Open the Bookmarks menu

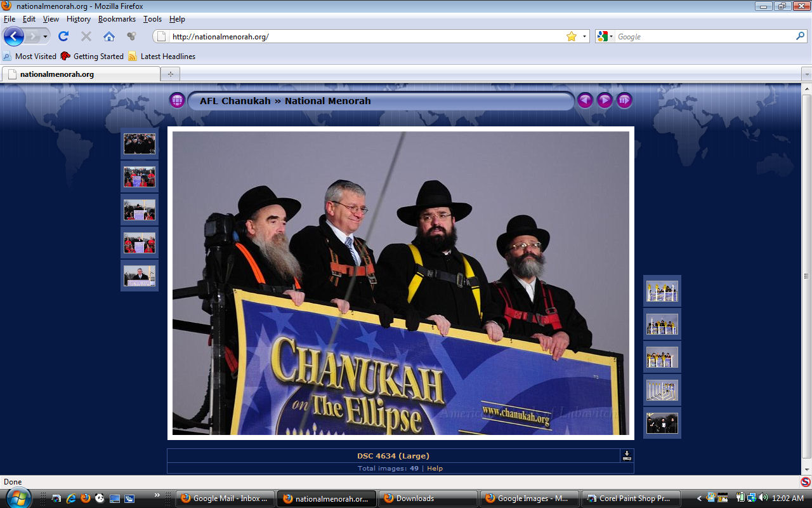pyautogui.click(x=117, y=19)
